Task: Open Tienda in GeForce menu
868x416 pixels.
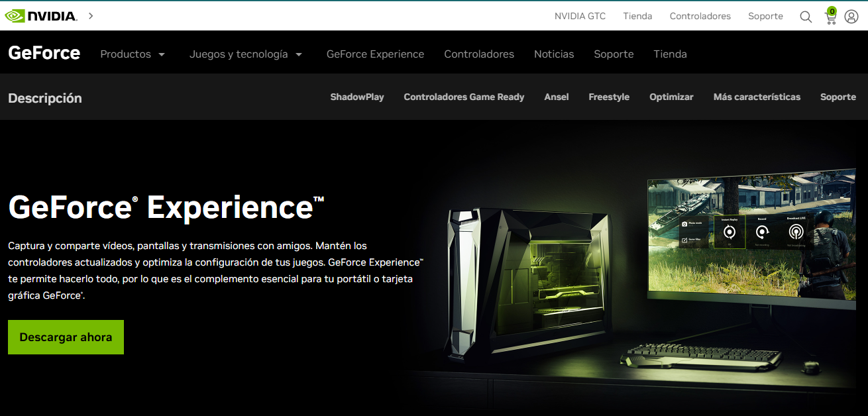Action: [x=670, y=54]
